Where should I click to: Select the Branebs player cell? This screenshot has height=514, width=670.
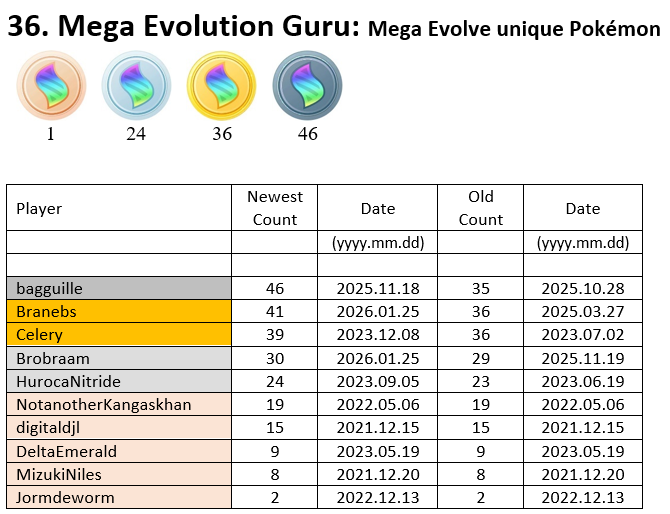(46, 312)
